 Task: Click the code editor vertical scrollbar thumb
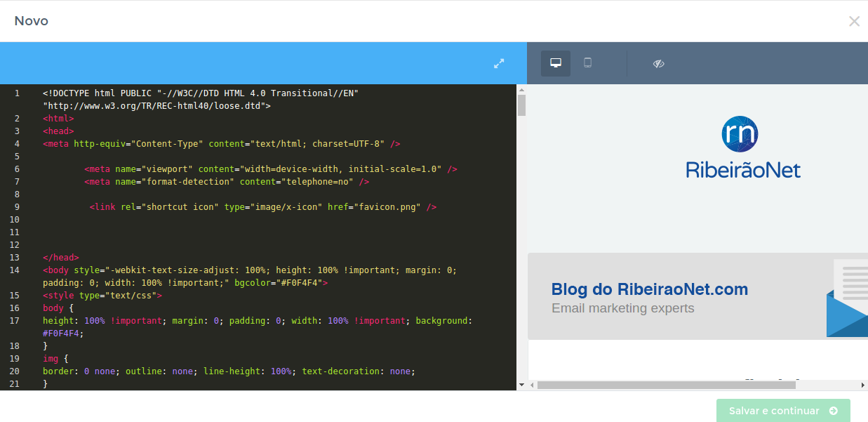[521, 105]
